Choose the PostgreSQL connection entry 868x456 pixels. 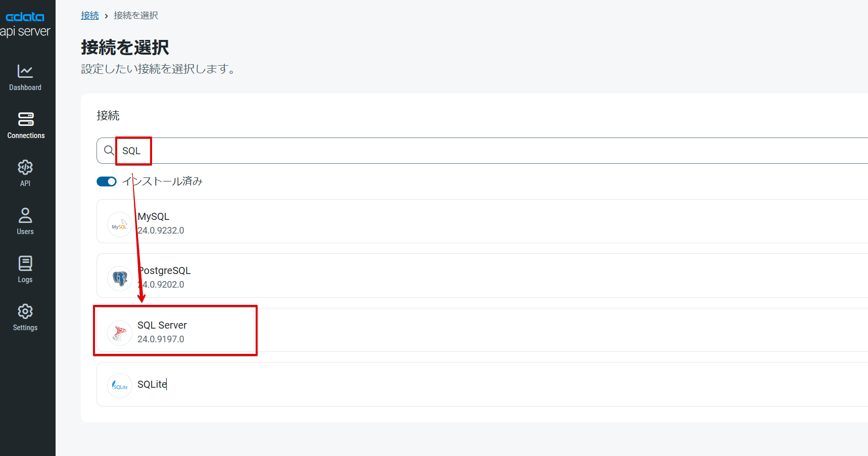point(482,276)
